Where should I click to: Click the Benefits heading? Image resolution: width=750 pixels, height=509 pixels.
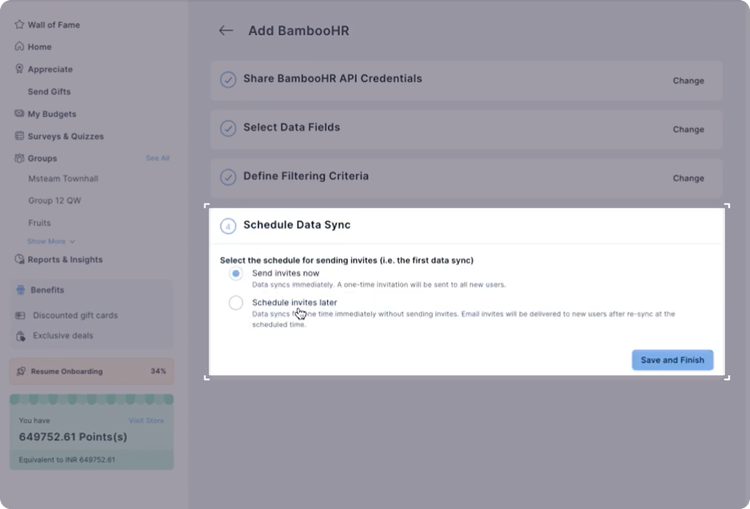[47, 290]
